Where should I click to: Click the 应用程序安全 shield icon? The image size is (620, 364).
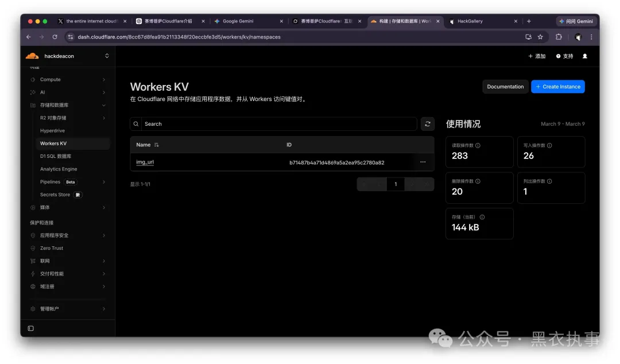coord(33,235)
